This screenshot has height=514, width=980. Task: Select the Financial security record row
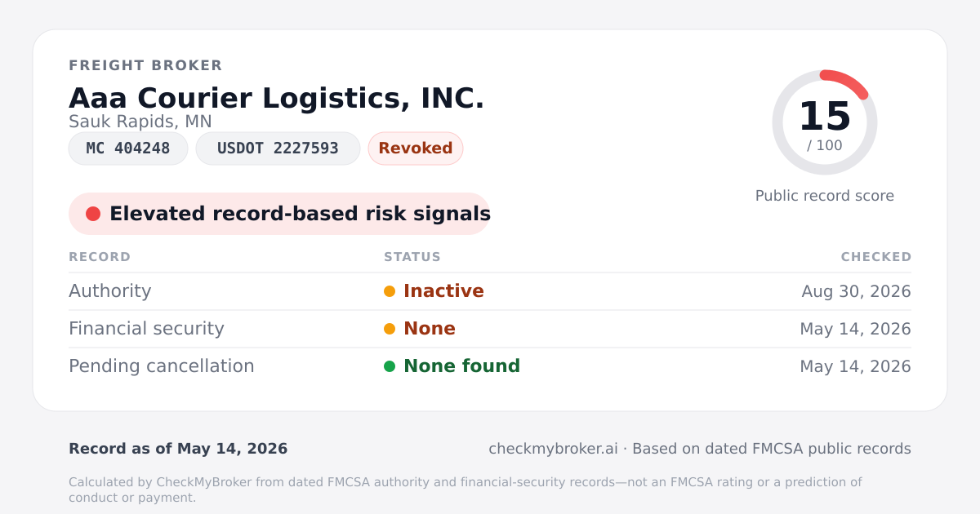[490, 329]
